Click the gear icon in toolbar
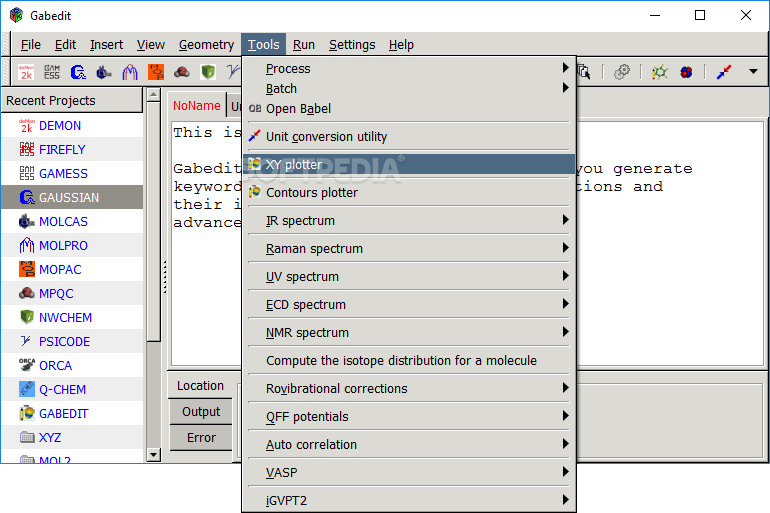The width and height of the screenshot is (770, 513). pyautogui.click(x=622, y=72)
